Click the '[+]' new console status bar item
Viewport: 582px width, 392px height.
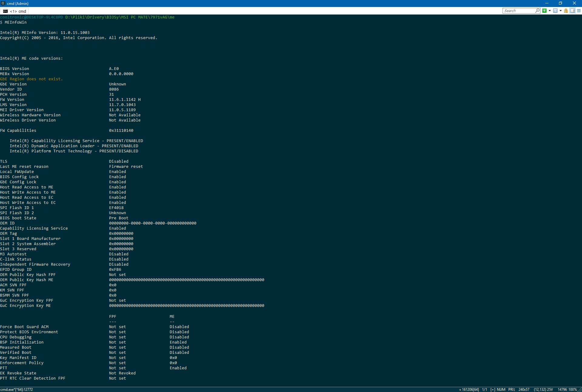(493, 390)
